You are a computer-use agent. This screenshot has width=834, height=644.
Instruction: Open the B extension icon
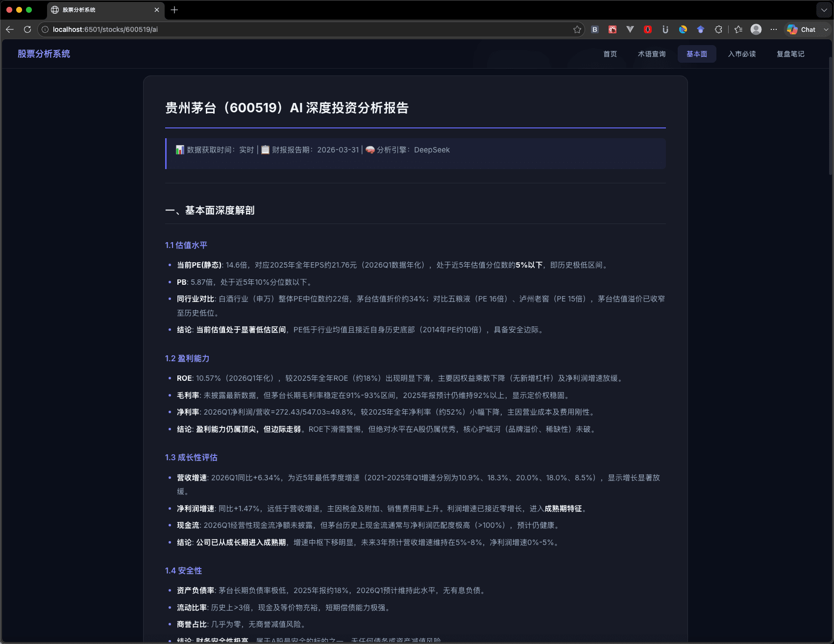pyautogui.click(x=595, y=29)
